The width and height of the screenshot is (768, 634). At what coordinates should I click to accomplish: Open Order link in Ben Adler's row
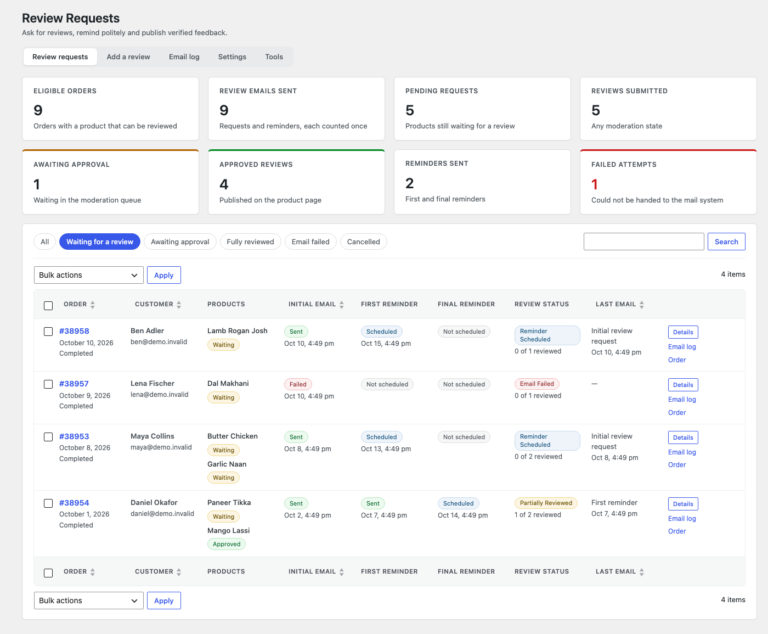(x=677, y=360)
